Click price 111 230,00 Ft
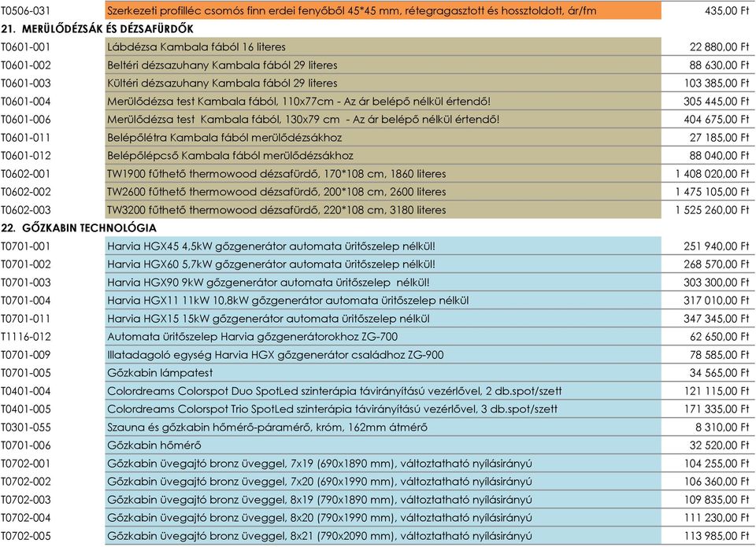The image size is (756, 547). point(717,518)
